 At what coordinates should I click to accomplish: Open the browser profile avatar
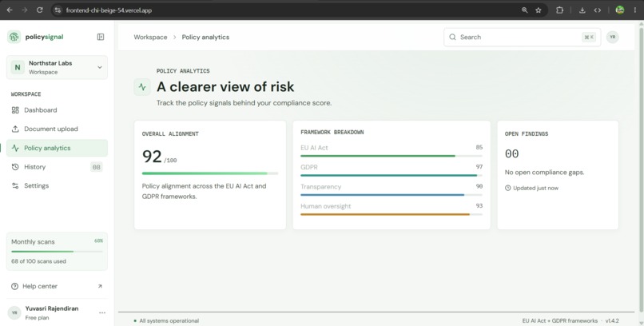(620, 10)
